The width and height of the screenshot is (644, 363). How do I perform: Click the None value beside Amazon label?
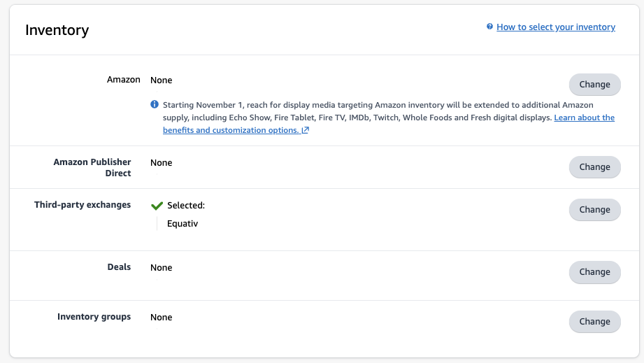point(161,80)
